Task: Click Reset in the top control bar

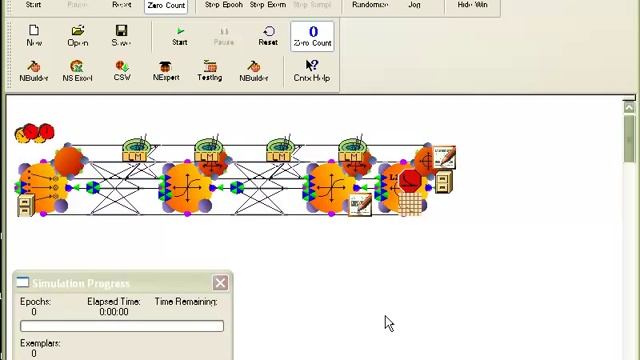Action: 122,5
